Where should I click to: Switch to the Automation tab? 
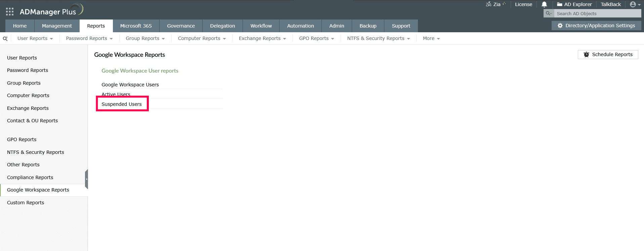[300, 26]
